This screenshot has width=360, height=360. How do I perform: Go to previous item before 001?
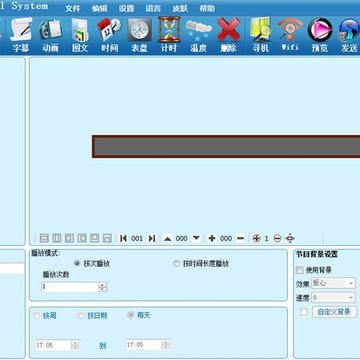pyautogui.click(x=123, y=238)
